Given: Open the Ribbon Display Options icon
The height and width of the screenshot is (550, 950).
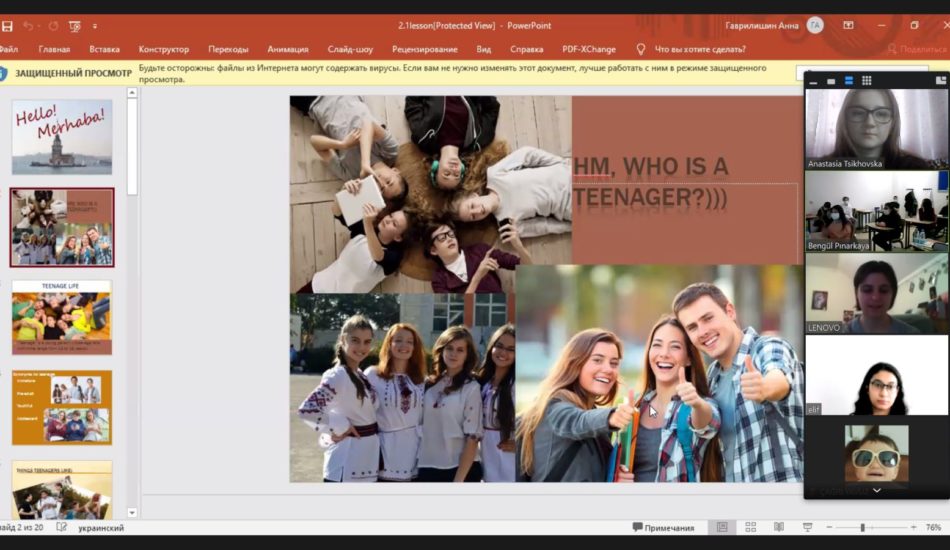Looking at the screenshot, I should tap(848, 26).
